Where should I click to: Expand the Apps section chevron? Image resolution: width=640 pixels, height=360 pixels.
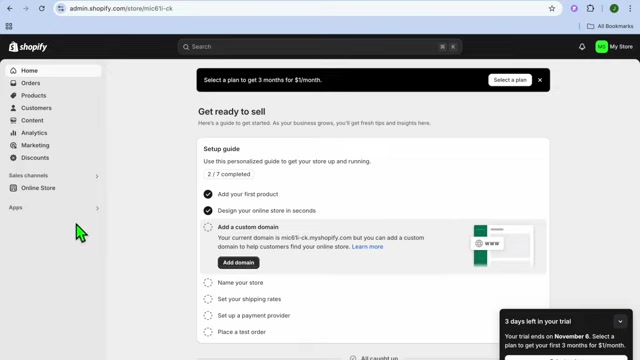(x=97, y=208)
